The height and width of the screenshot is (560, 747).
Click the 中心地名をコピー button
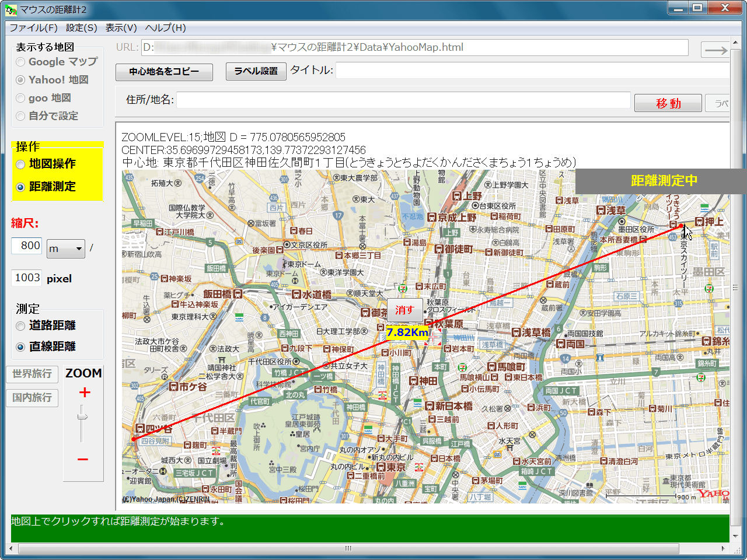164,72
